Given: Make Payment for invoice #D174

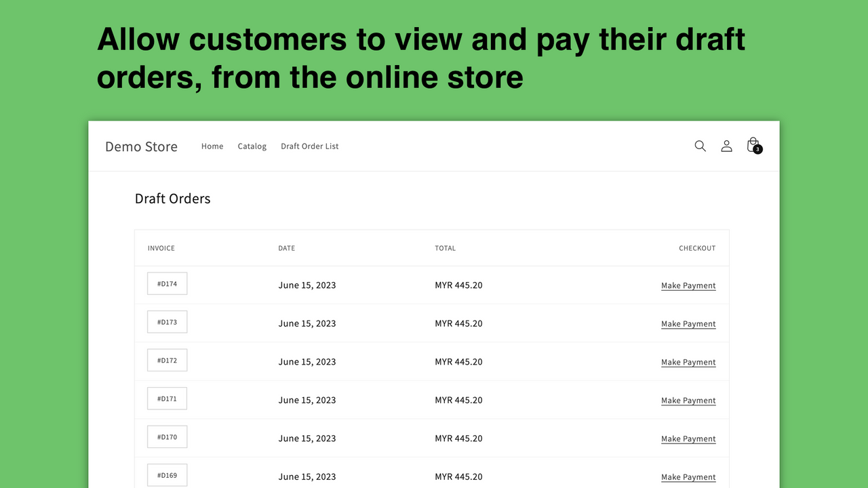Looking at the screenshot, I should [x=688, y=285].
